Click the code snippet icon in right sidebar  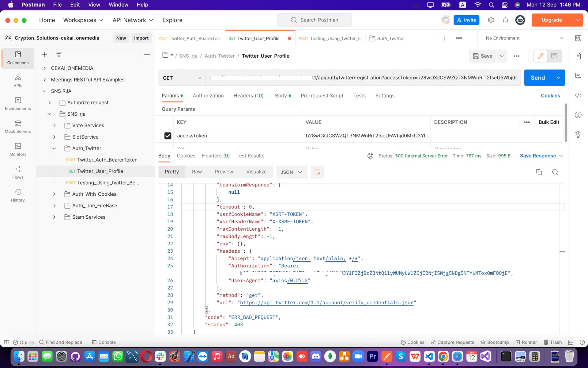click(x=578, y=95)
